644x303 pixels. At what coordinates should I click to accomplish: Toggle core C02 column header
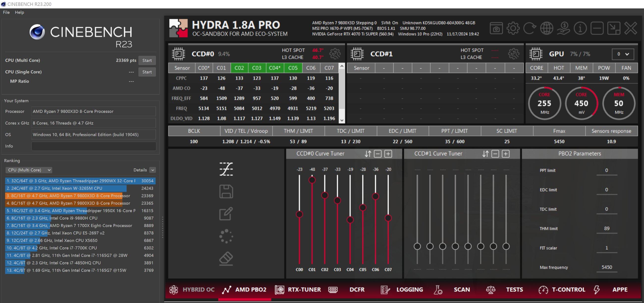coord(239,68)
